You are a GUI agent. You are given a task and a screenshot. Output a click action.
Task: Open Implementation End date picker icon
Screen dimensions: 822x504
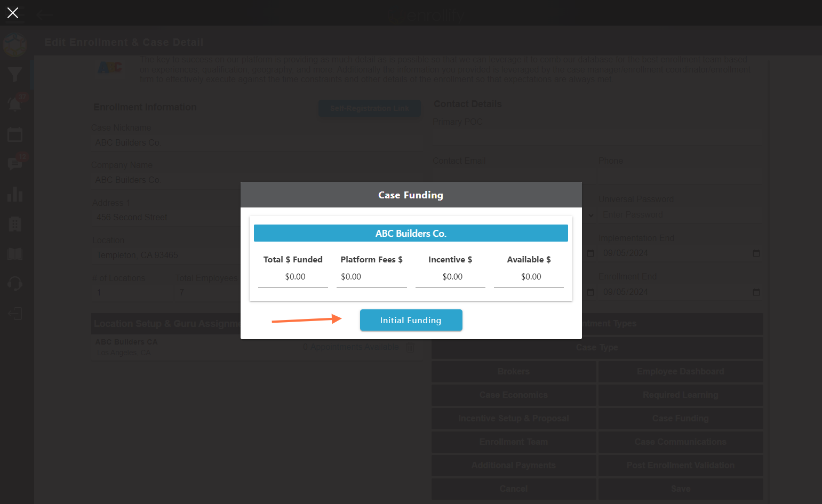756,253
